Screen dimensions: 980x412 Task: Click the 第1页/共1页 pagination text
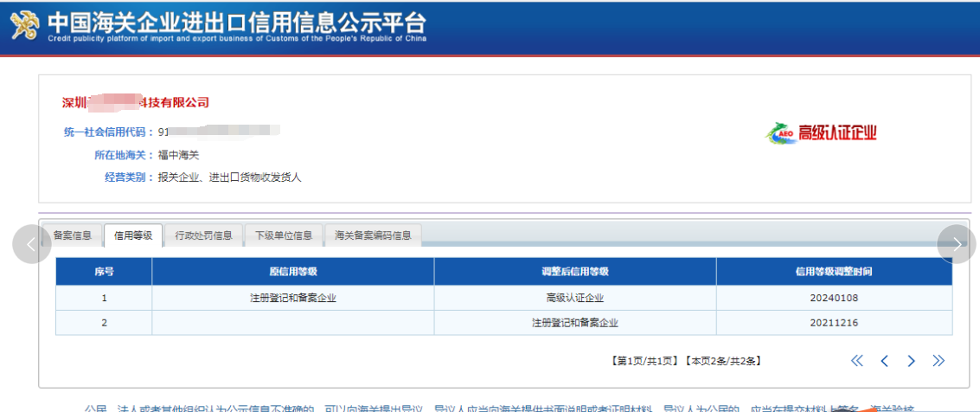tap(644, 361)
